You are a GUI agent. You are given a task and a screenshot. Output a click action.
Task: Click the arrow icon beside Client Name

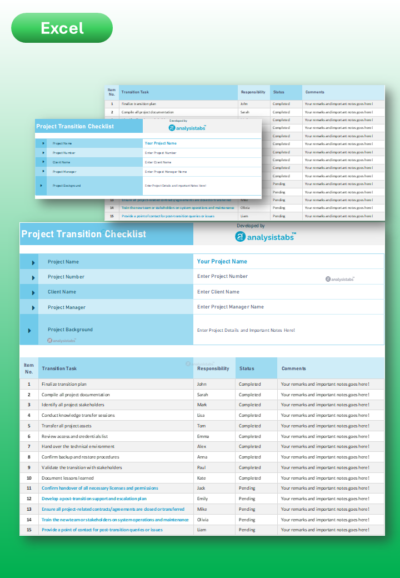click(33, 293)
